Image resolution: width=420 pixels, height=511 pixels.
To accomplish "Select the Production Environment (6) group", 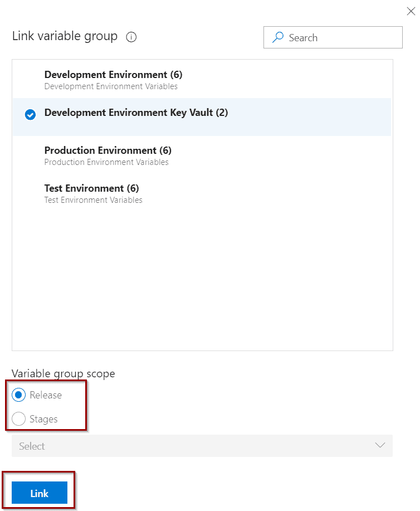I will 202,155.
